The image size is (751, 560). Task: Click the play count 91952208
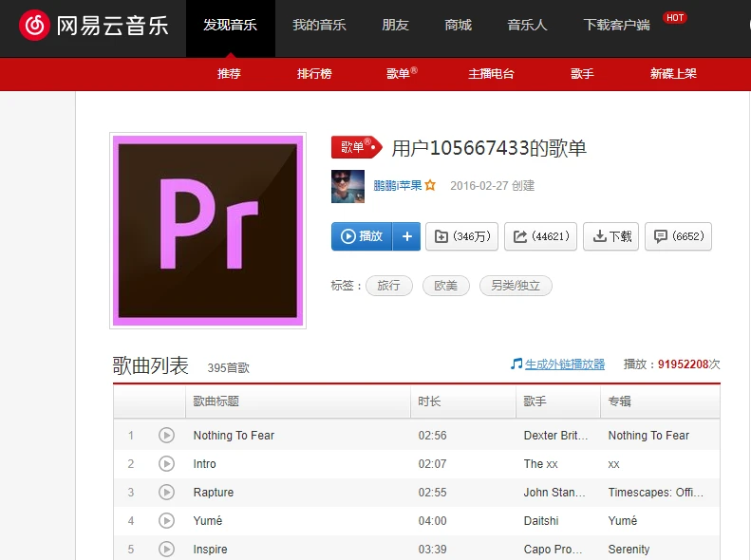click(683, 364)
